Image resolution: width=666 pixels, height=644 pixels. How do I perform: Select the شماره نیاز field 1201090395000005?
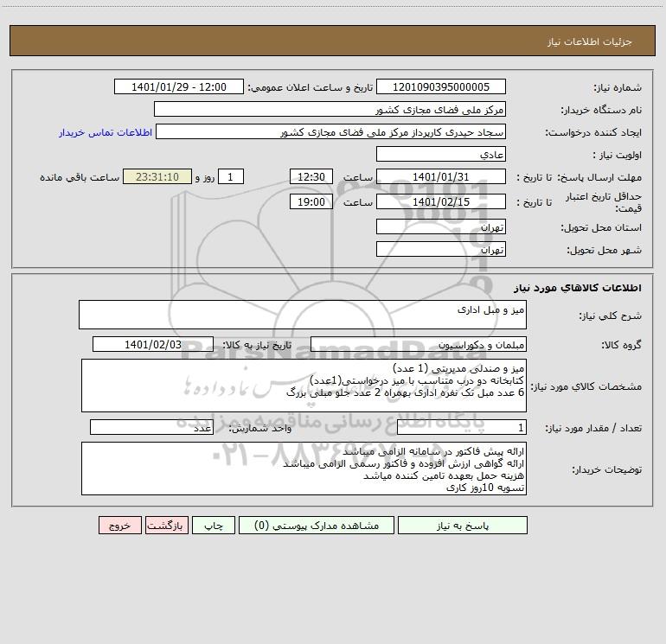pos(441,86)
